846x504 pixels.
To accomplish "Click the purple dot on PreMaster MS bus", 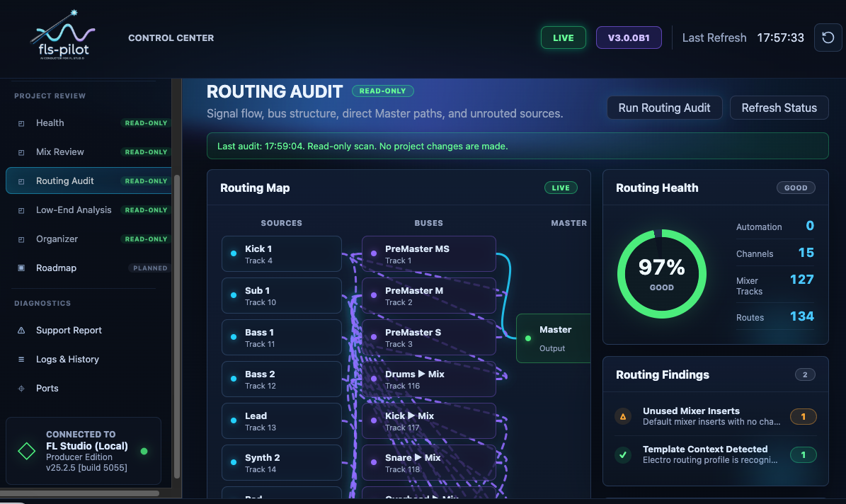I will 374,253.
